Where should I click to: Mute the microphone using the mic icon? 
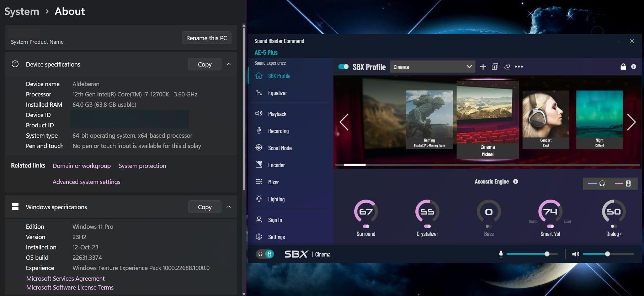pos(501,254)
